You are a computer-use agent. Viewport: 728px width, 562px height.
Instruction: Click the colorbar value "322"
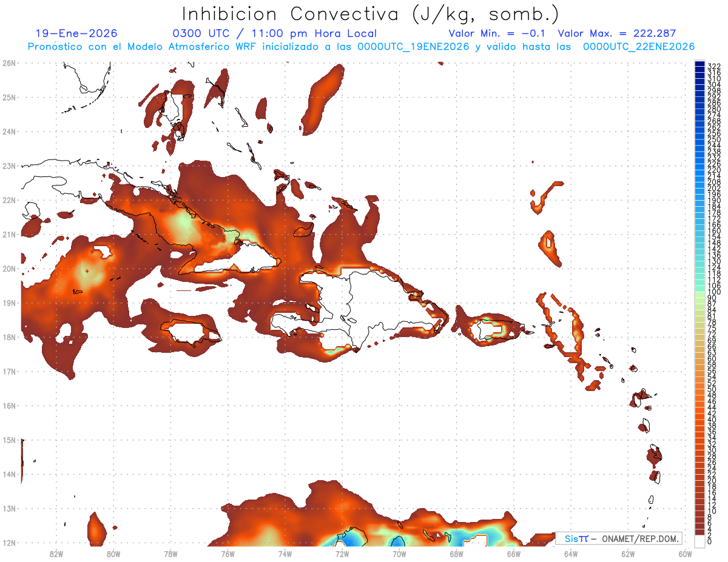(714, 66)
